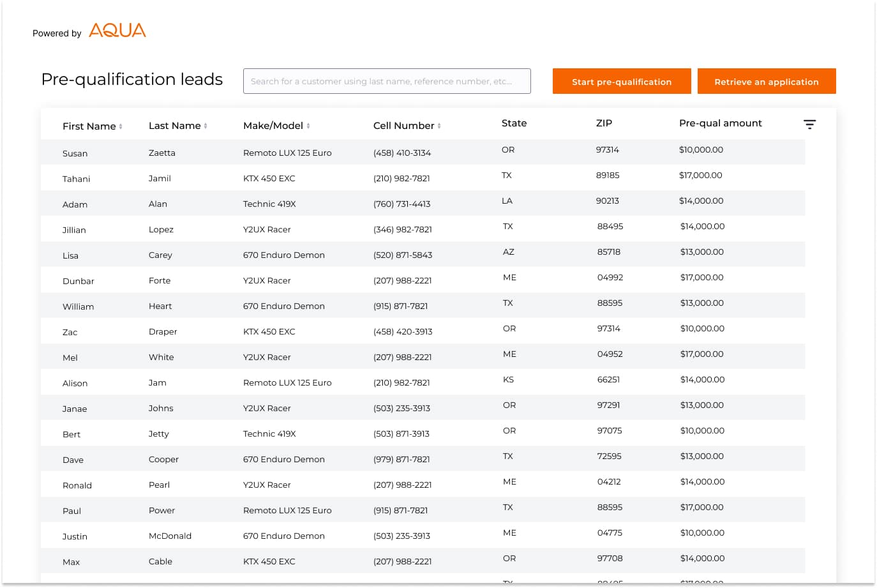Select first name Paul
Screen dimensions: 877x588
point(71,511)
